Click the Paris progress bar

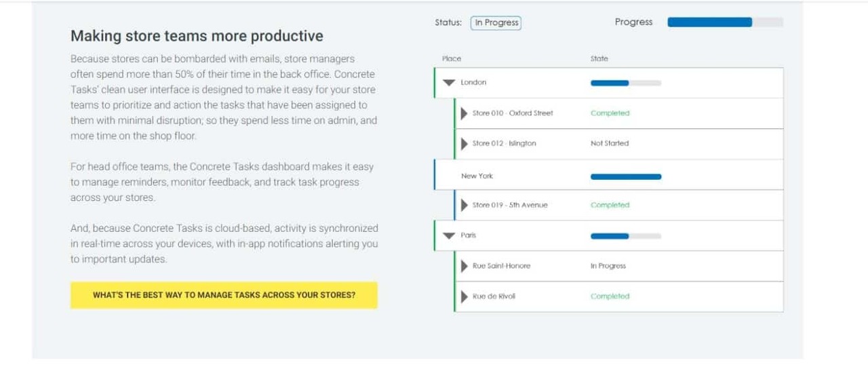coord(625,236)
